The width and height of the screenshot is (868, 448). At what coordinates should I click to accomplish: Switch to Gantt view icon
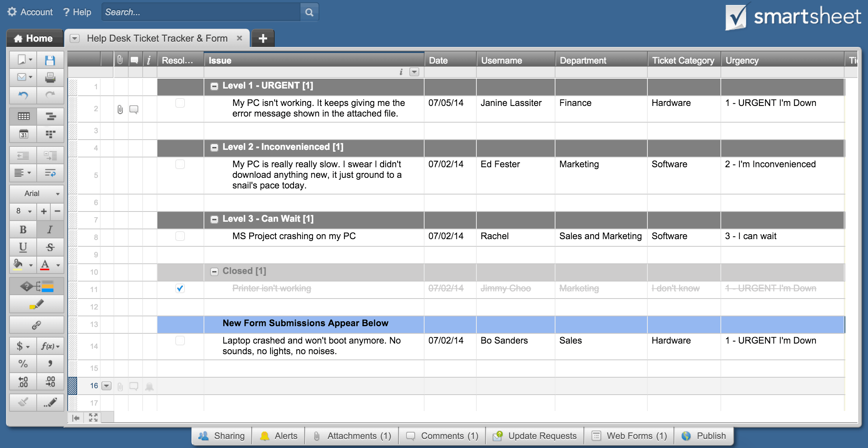[x=50, y=116]
